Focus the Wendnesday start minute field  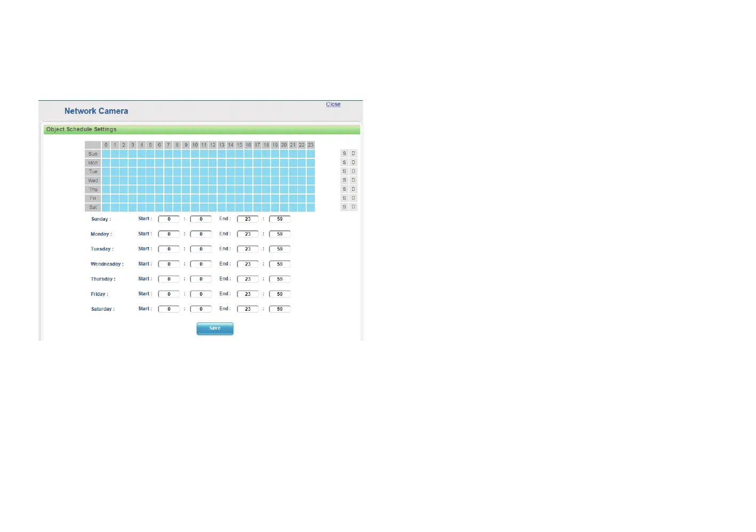point(201,264)
